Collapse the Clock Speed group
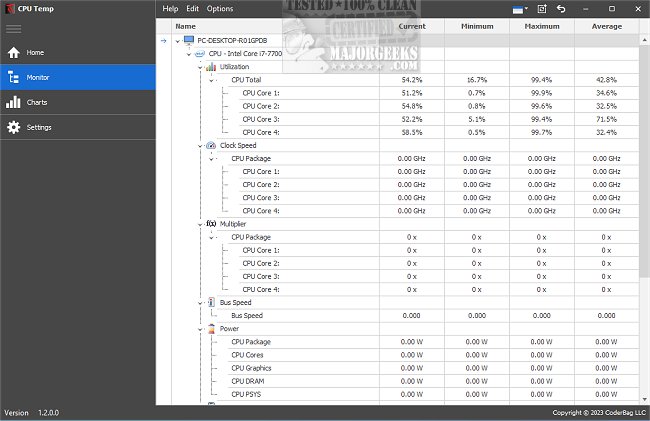The width and height of the screenshot is (650, 421). 200,146
